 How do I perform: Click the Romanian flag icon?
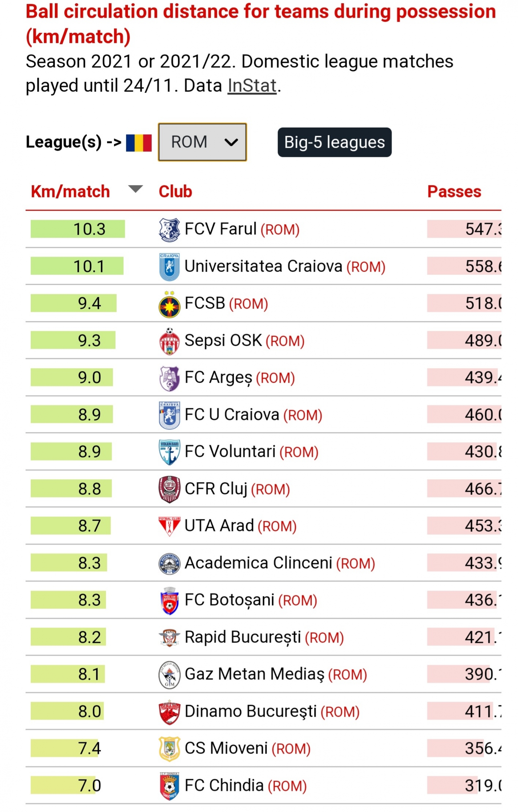coord(139,143)
